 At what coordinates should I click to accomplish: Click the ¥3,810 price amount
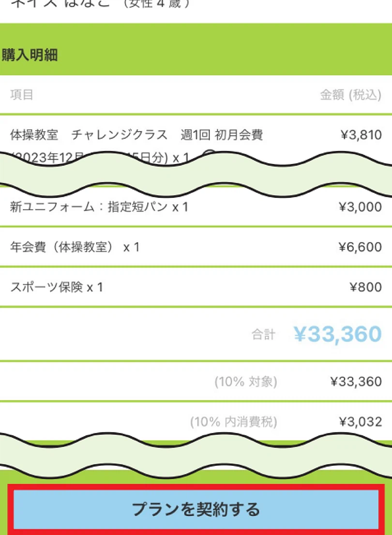pos(361,135)
